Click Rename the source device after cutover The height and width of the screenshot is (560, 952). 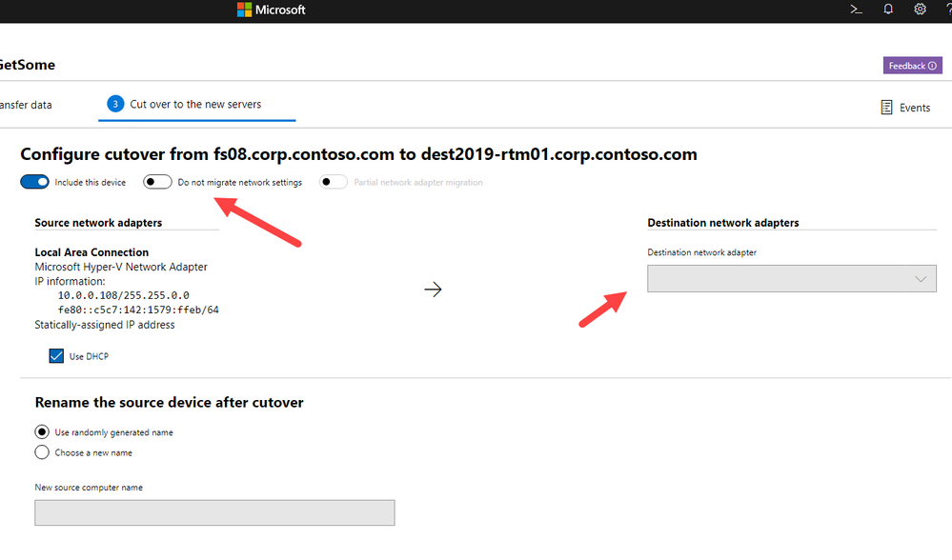point(170,402)
